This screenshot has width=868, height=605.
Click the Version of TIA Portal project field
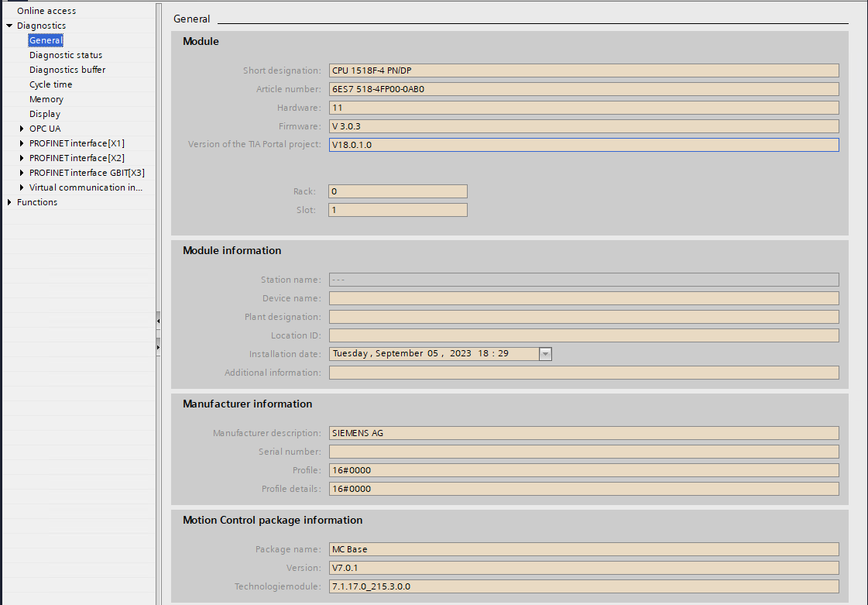click(583, 145)
